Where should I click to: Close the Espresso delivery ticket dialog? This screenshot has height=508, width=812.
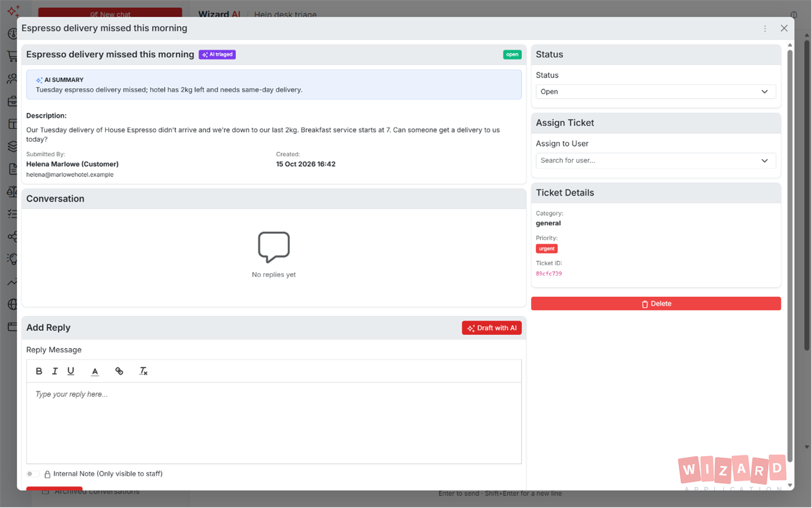[x=784, y=28]
